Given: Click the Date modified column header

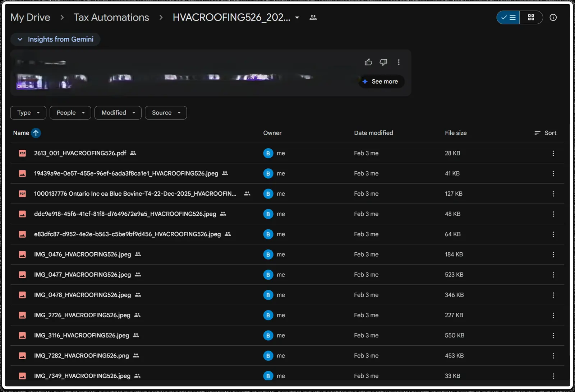Looking at the screenshot, I should point(373,133).
